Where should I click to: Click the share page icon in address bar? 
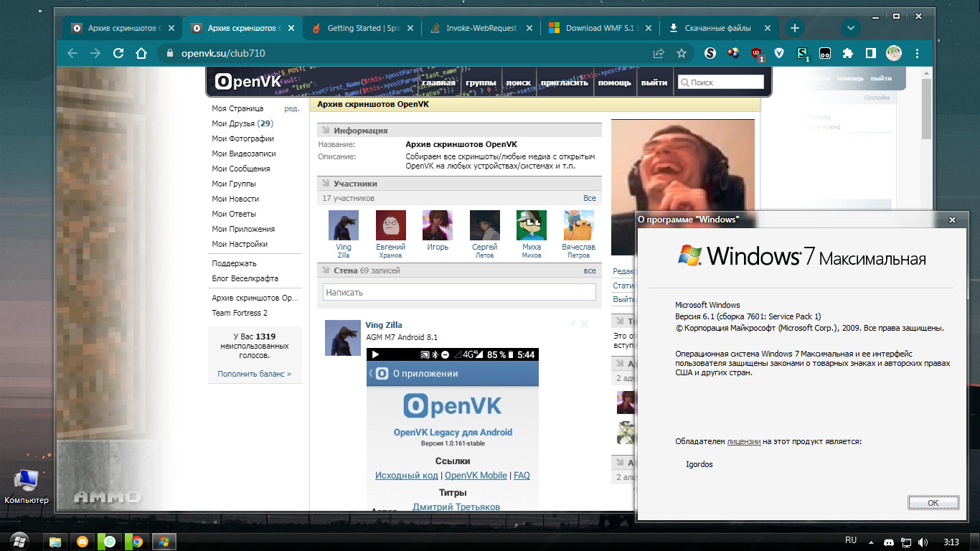(659, 54)
